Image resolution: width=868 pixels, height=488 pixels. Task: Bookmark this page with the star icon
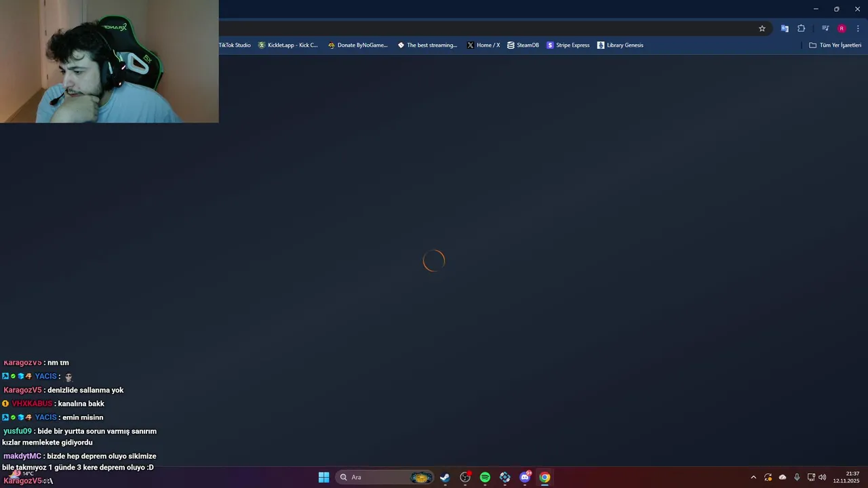(762, 28)
